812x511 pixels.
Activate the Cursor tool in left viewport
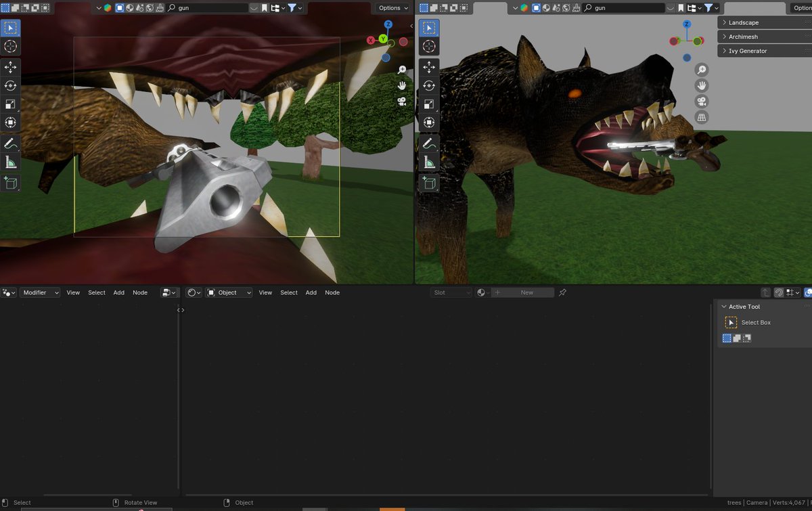(11, 46)
